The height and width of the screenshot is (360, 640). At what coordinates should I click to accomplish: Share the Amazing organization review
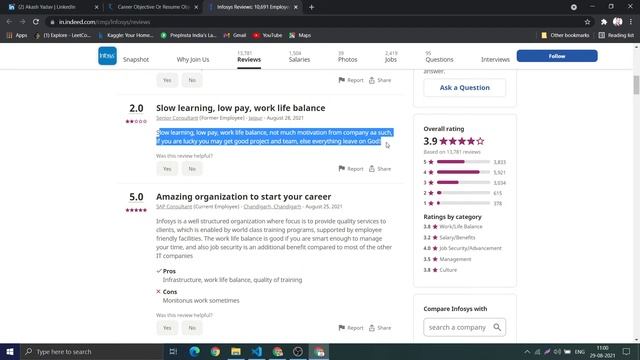point(380,328)
